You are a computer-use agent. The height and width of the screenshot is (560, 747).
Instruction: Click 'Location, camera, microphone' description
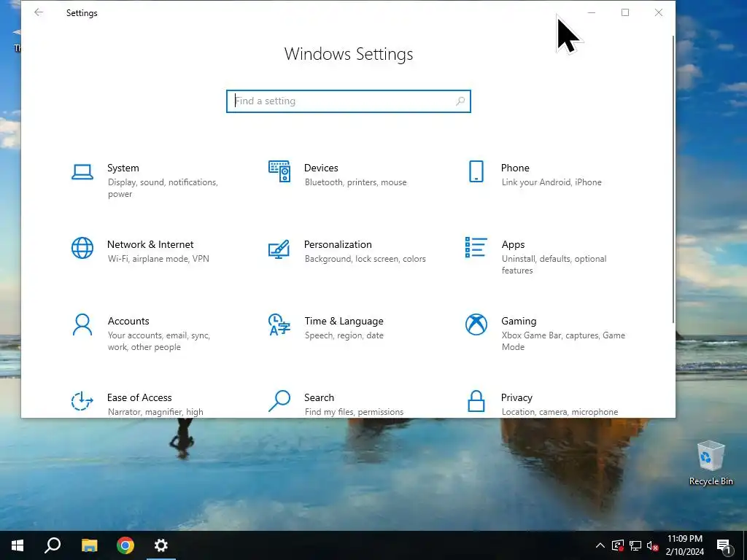[x=560, y=412]
